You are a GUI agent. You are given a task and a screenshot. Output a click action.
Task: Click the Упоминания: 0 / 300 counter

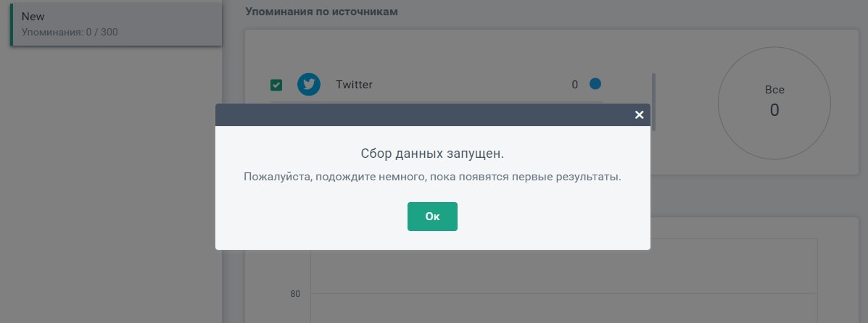pyautogui.click(x=70, y=32)
